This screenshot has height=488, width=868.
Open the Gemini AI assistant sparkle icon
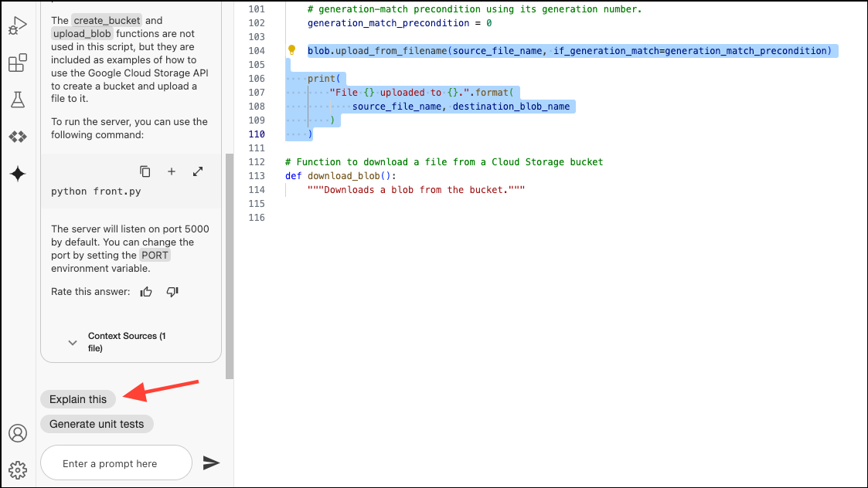[x=17, y=174]
